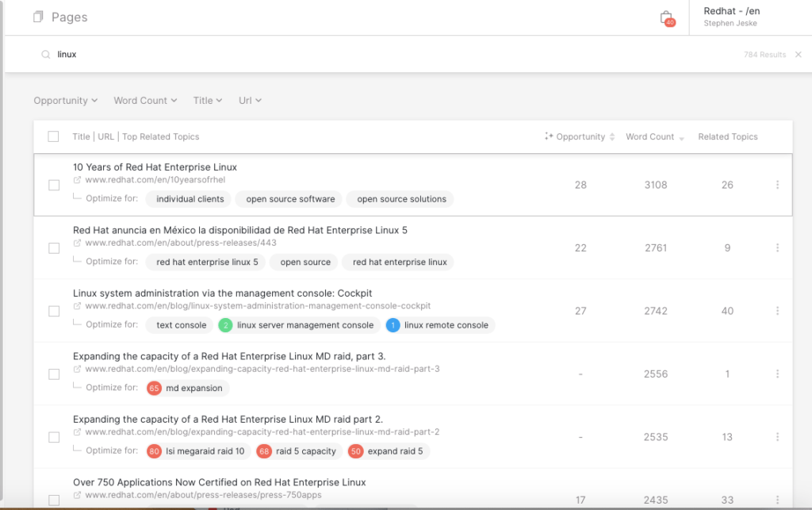
Task: Open the press-releases/443 URL link
Action: (180, 243)
